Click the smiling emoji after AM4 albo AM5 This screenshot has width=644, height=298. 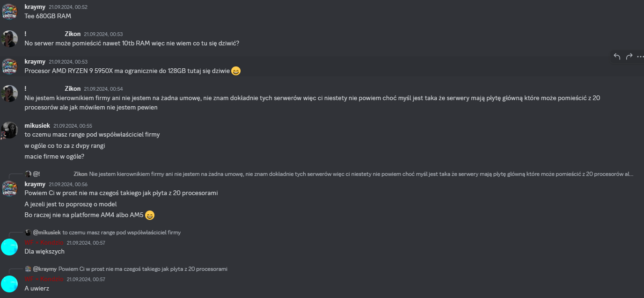click(150, 216)
